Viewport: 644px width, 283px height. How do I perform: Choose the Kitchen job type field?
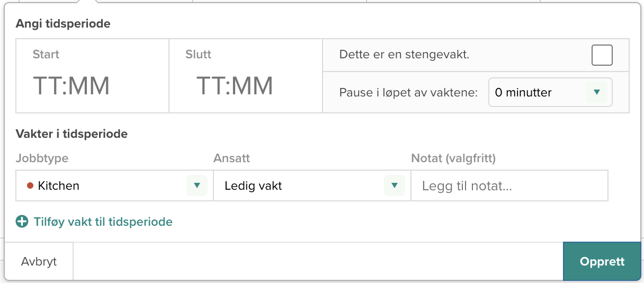click(x=114, y=185)
